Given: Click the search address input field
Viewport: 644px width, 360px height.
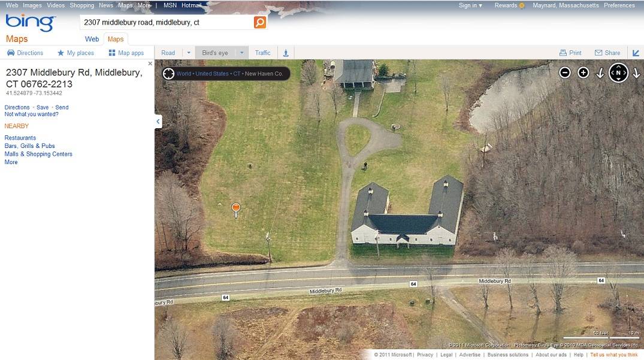Looking at the screenshot, I should (167, 22).
